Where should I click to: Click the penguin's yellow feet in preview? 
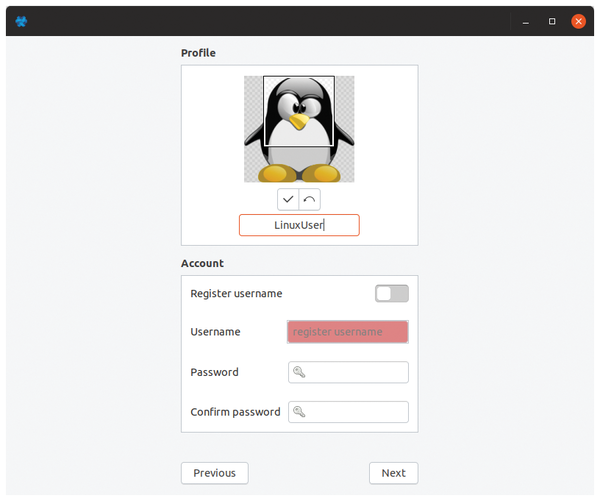point(299,173)
